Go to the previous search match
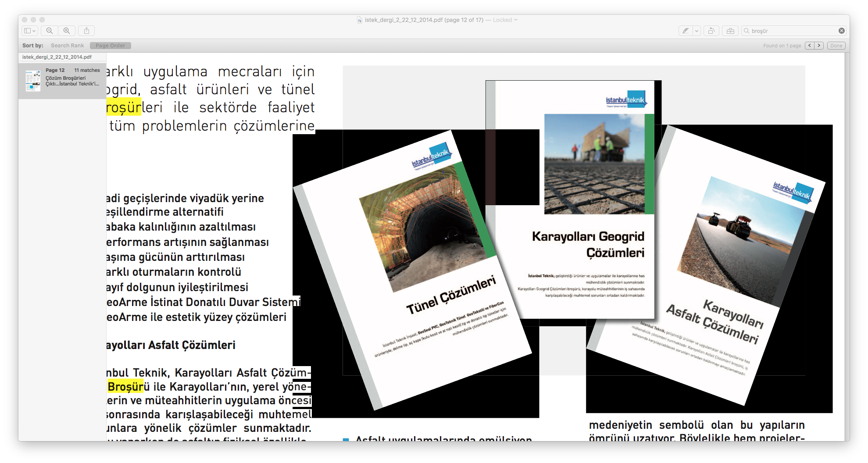Viewport: 868px width, 463px height. [810, 46]
